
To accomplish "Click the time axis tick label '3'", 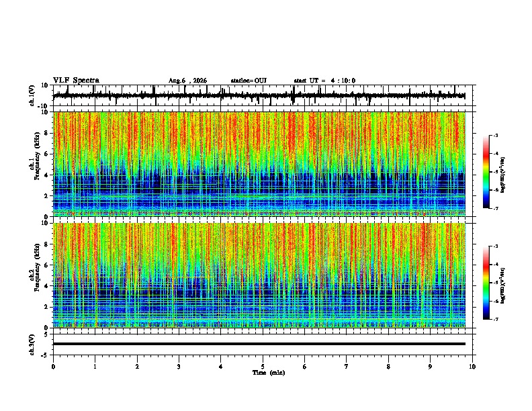I will [x=179, y=367].
